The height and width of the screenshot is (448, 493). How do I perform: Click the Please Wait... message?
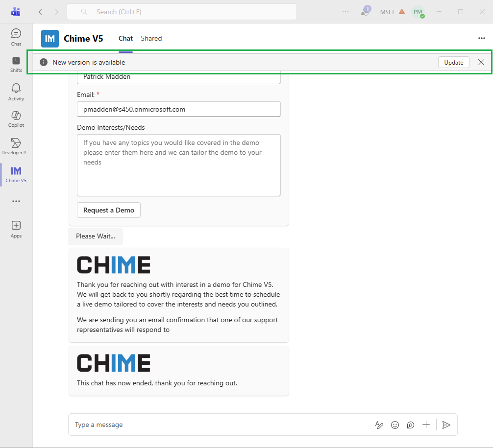[96, 236]
